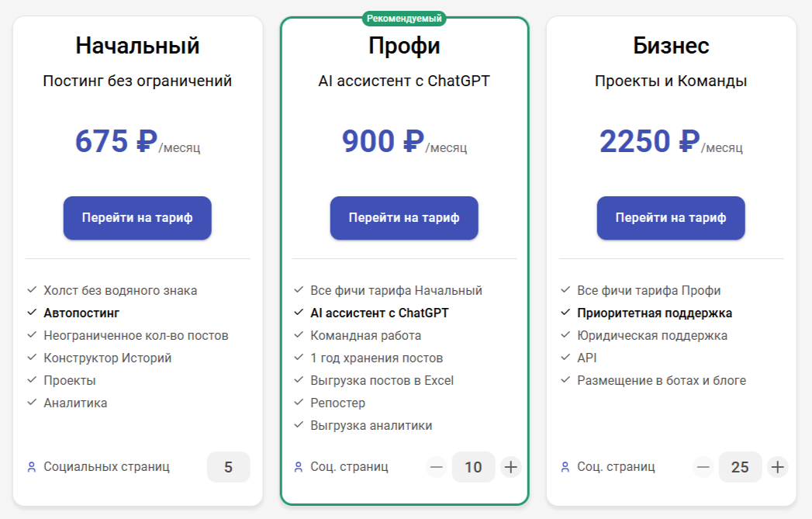Decrease social pages count in Профи plan
812x519 pixels.
pyautogui.click(x=437, y=467)
